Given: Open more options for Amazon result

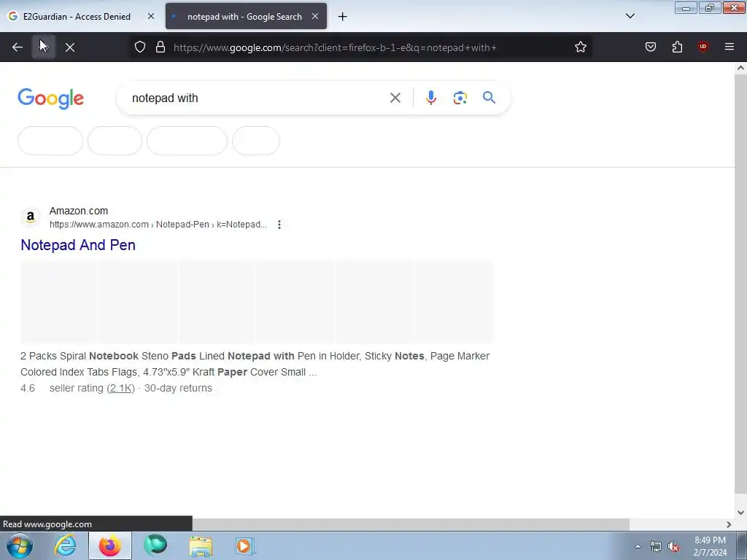Looking at the screenshot, I should (x=279, y=225).
